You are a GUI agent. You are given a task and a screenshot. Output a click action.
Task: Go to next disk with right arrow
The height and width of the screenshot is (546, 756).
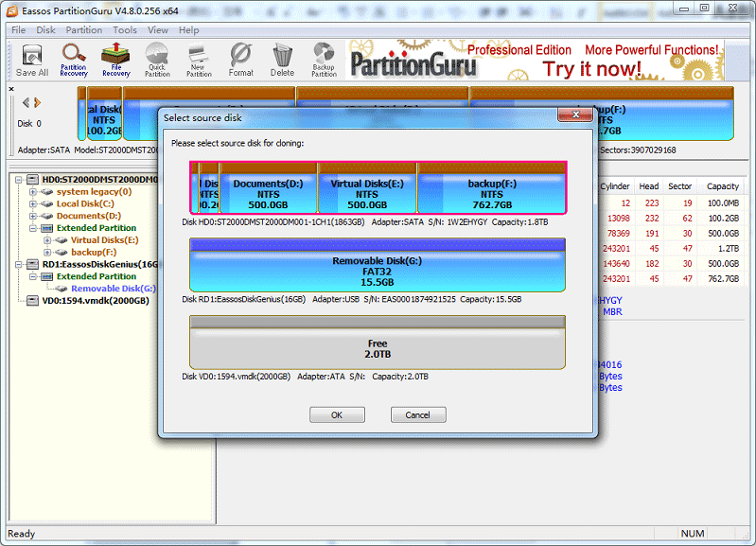[38, 102]
